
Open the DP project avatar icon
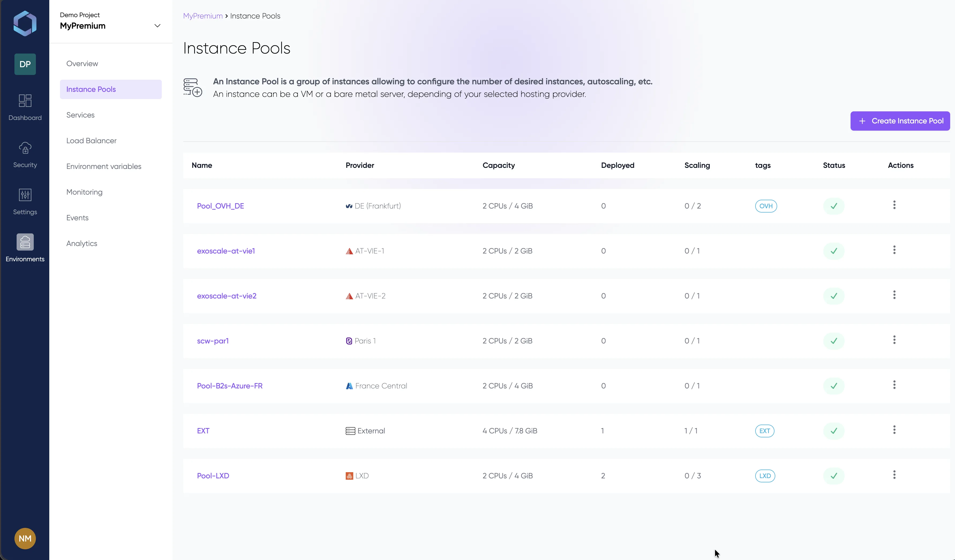coord(25,64)
